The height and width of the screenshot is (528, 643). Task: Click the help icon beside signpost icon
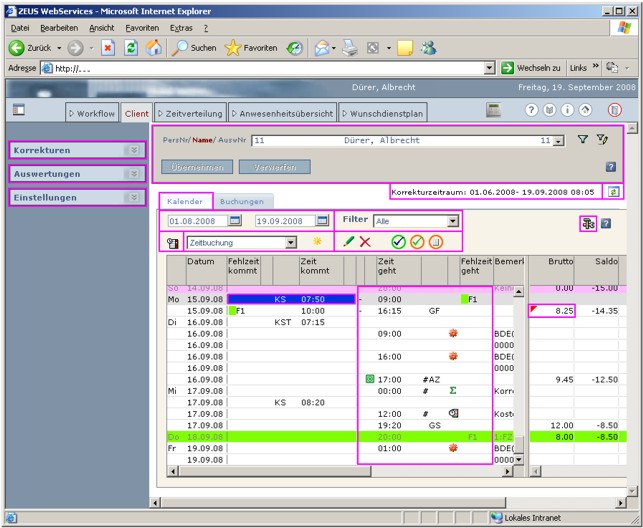(606, 223)
